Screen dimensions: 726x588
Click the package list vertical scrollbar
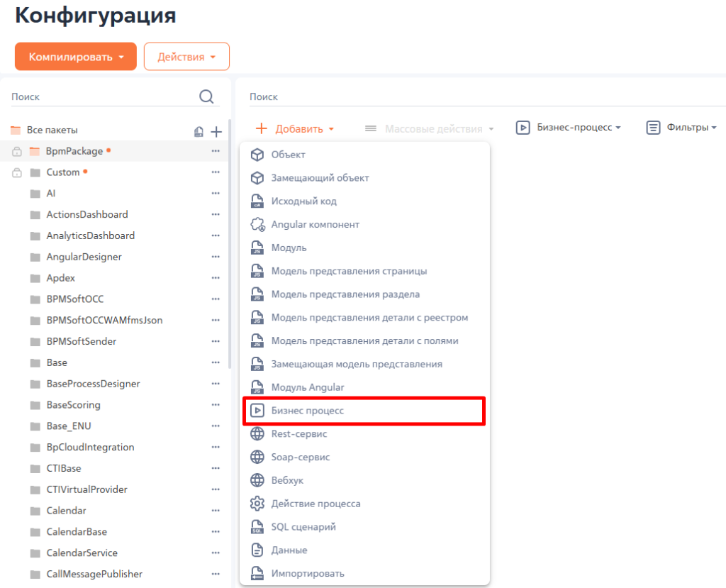coord(230,241)
